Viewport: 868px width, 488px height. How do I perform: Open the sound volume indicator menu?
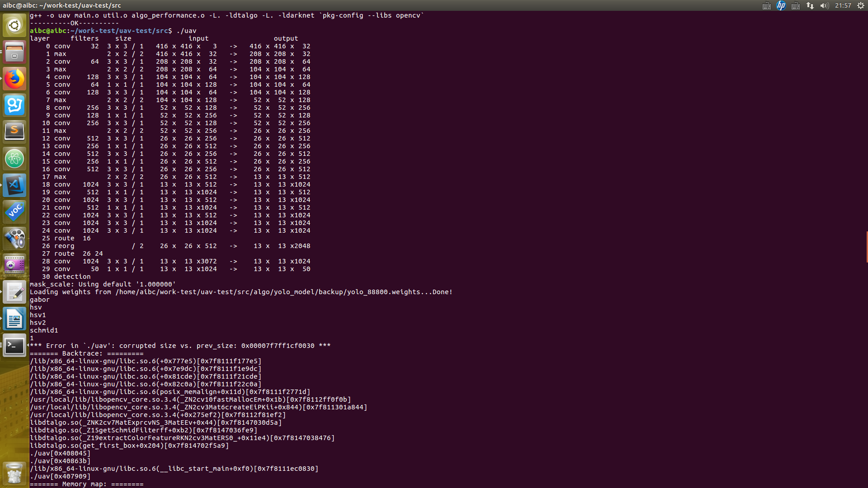(824, 5)
